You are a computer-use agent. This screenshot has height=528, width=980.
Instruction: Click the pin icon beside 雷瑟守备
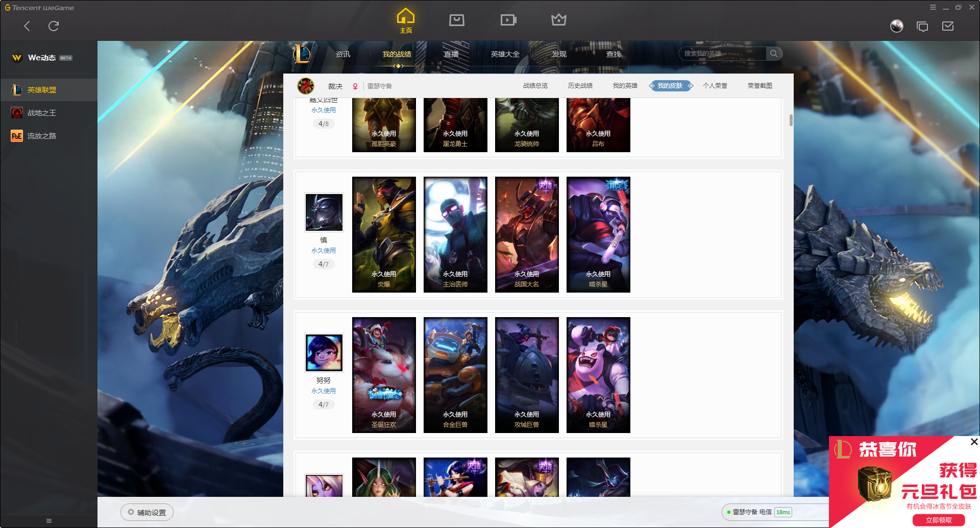tap(355, 86)
